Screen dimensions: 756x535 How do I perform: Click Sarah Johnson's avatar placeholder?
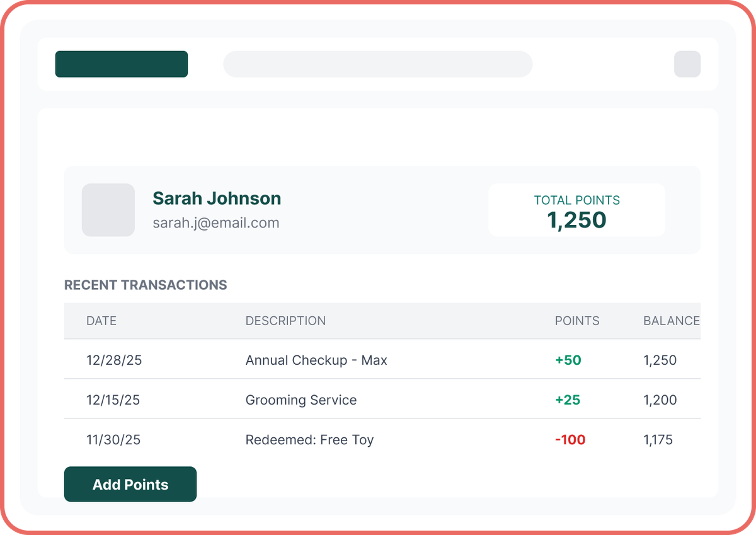(108, 210)
